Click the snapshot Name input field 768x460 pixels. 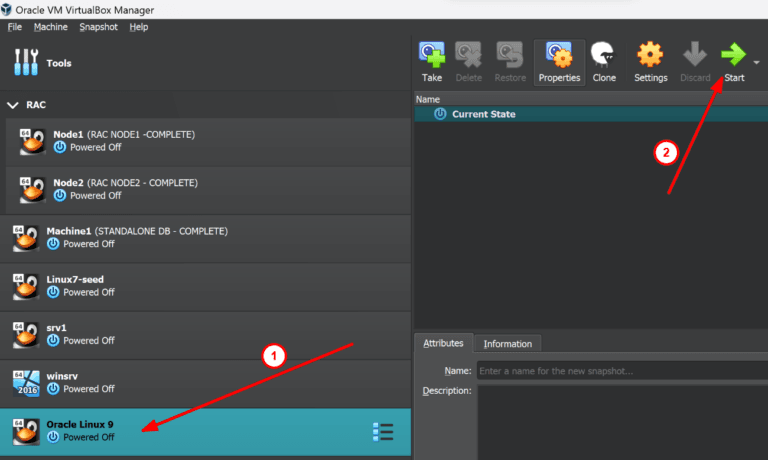[x=620, y=371]
